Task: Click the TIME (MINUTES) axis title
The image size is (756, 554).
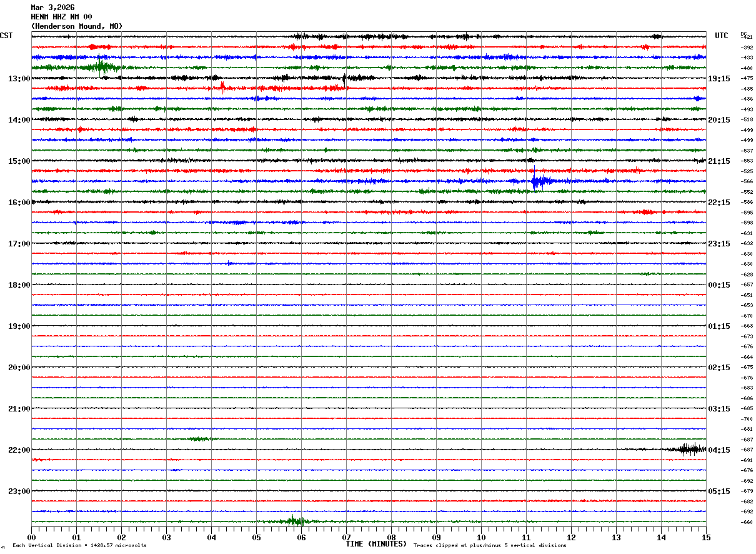Action: 376,544
